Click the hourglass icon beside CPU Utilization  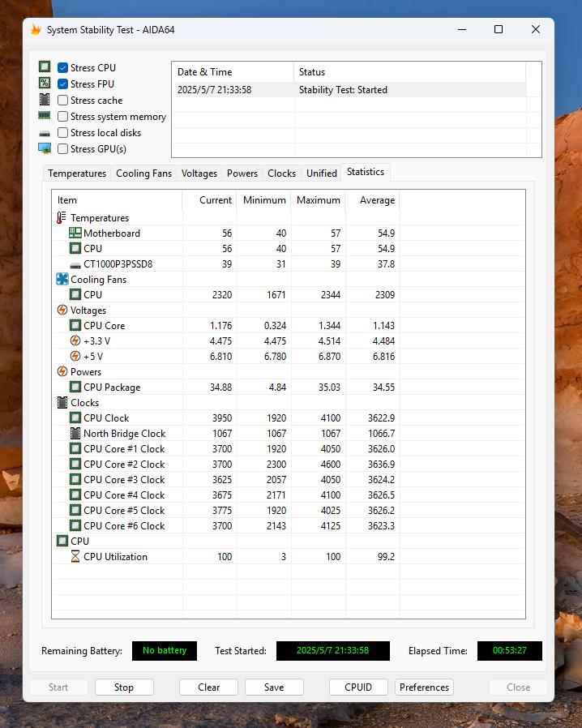(x=75, y=556)
